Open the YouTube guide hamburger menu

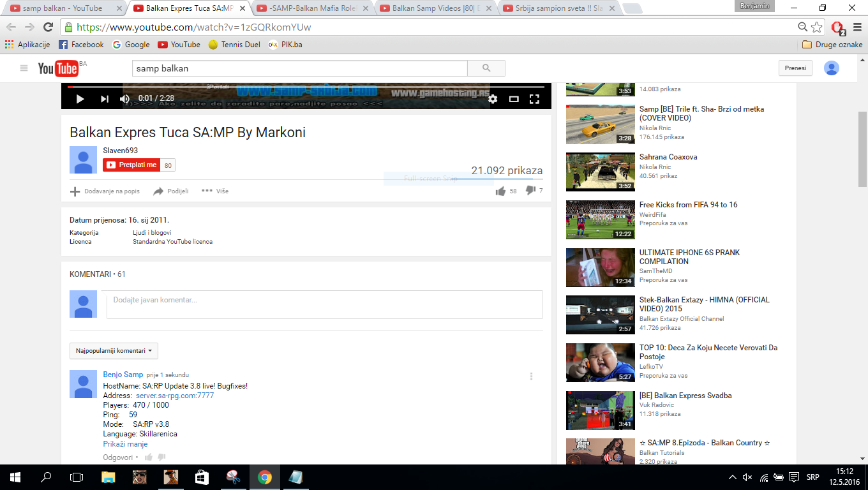pyautogui.click(x=24, y=68)
